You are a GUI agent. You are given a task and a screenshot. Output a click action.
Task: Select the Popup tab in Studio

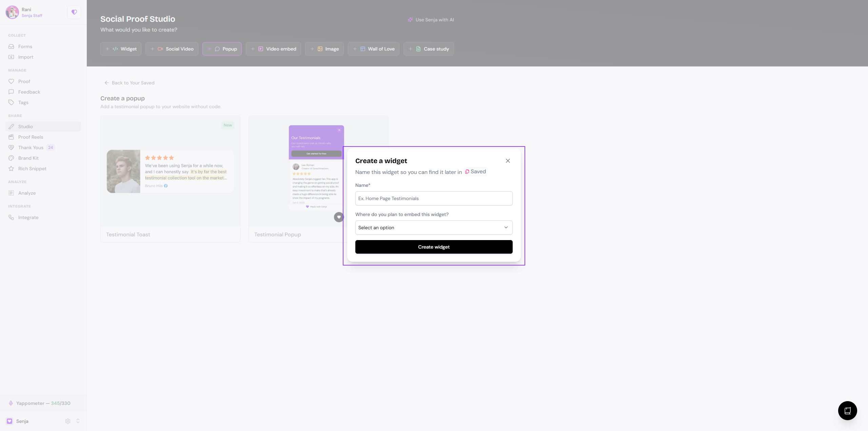click(222, 49)
